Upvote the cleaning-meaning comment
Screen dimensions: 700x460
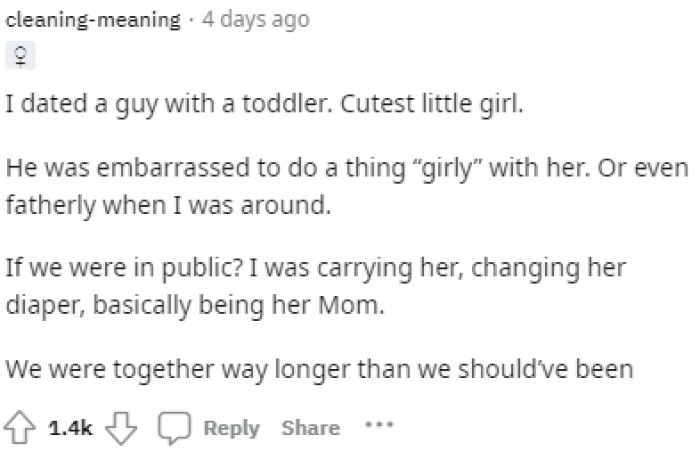[x=19, y=427]
